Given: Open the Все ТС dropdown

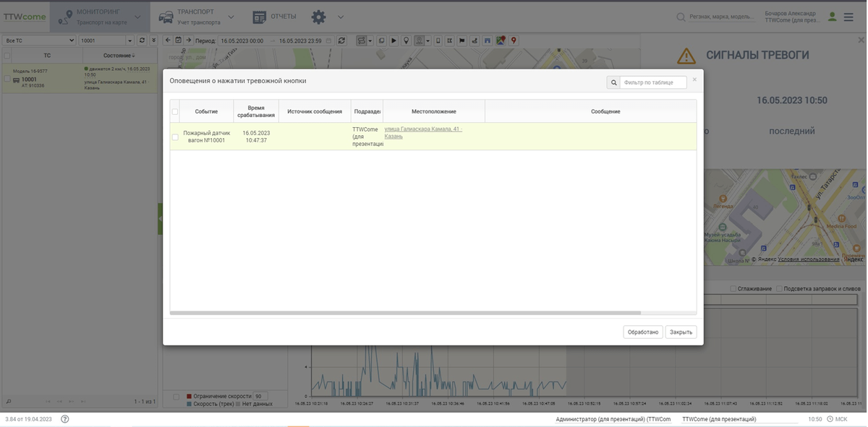Looking at the screenshot, I should (x=39, y=40).
